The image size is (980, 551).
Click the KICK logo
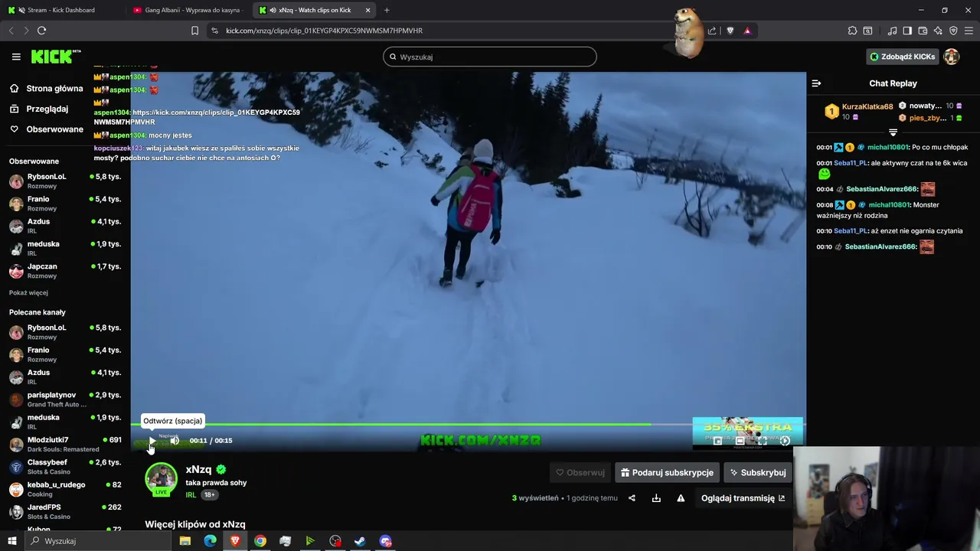click(55, 57)
